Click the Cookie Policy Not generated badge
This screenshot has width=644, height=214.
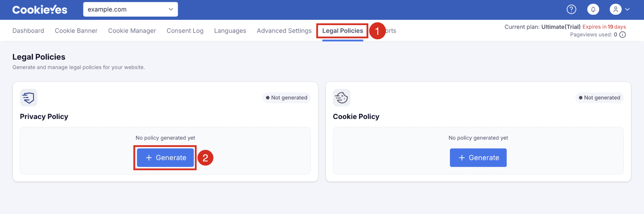pyautogui.click(x=599, y=97)
